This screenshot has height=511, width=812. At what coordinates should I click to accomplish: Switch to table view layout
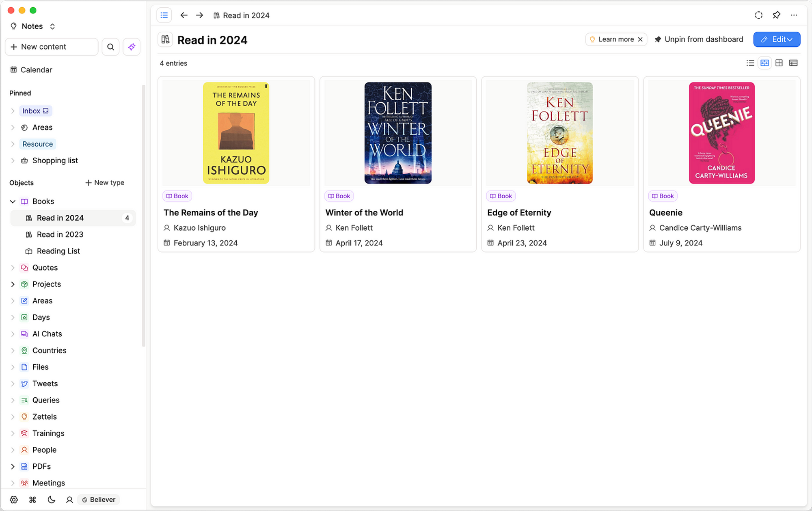(x=793, y=63)
